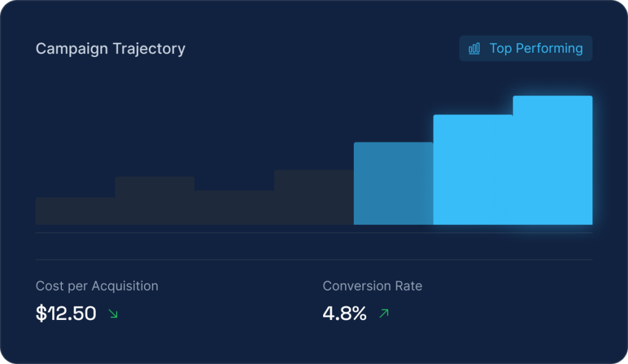Screen dimensions: 628x364
Task: Pick the third dark bar from the left
Action: [234, 207]
